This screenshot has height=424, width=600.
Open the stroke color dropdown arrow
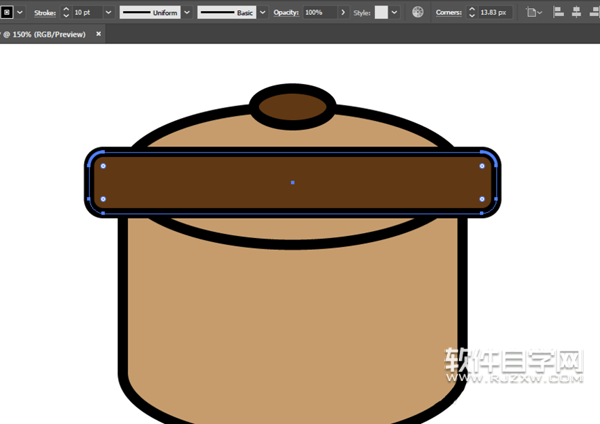(21, 12)
